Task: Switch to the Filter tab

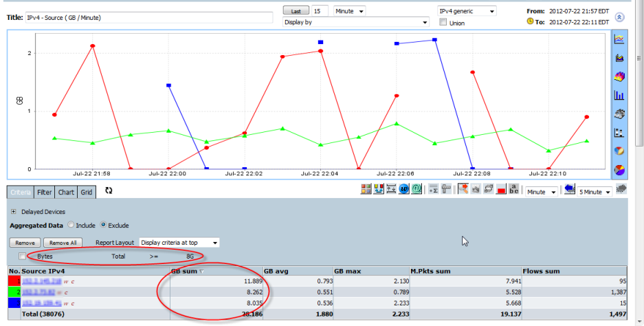Action: (x=45, y=192)
